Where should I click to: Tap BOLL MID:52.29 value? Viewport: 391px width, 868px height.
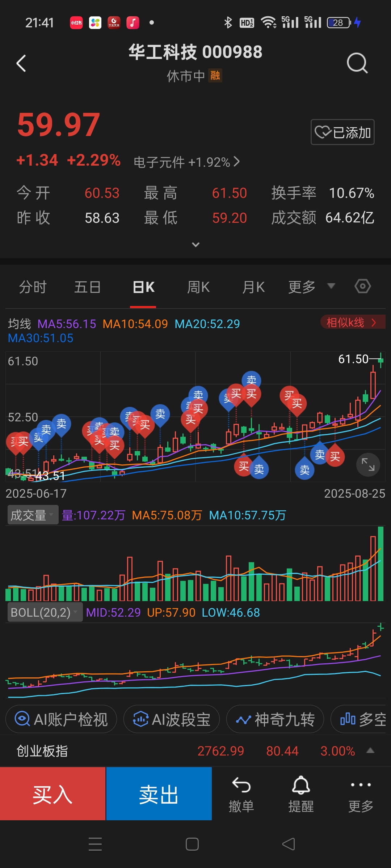[113, 612]
